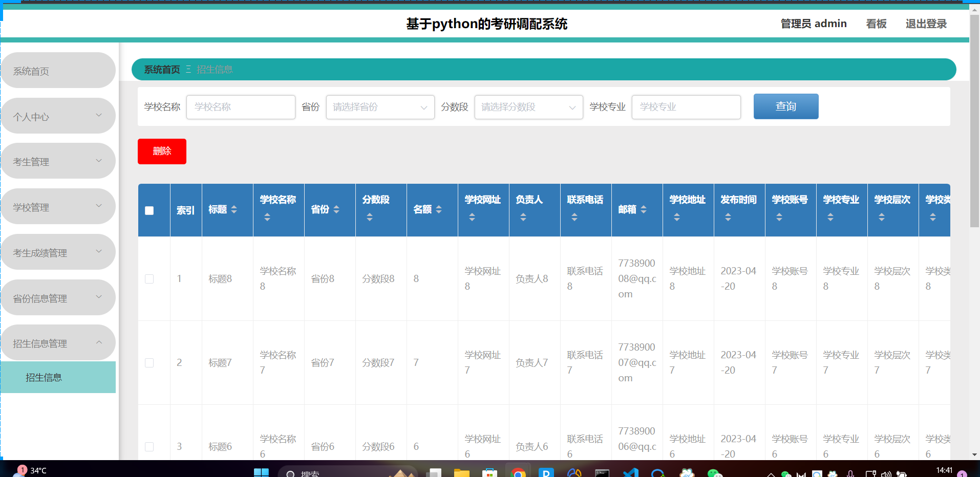Click email 773890007@qq.com cell
This screenshot has width=980, height=477.
tap(637, 363)
